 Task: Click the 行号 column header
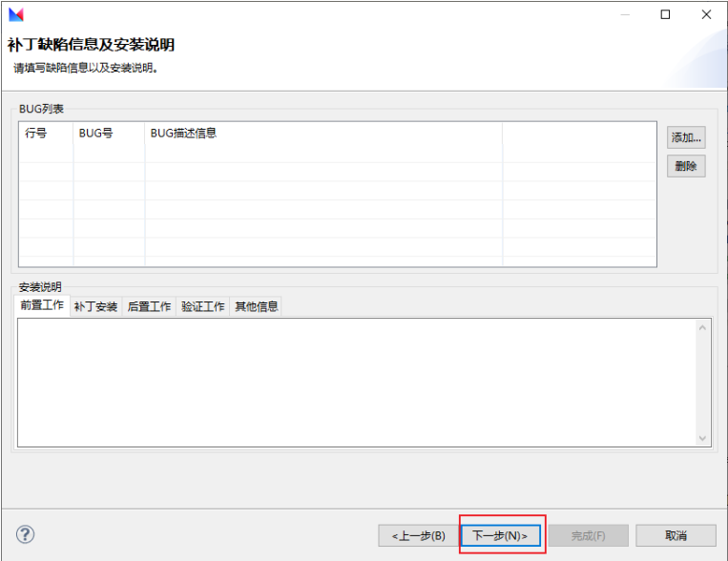[x=46, y=134]
